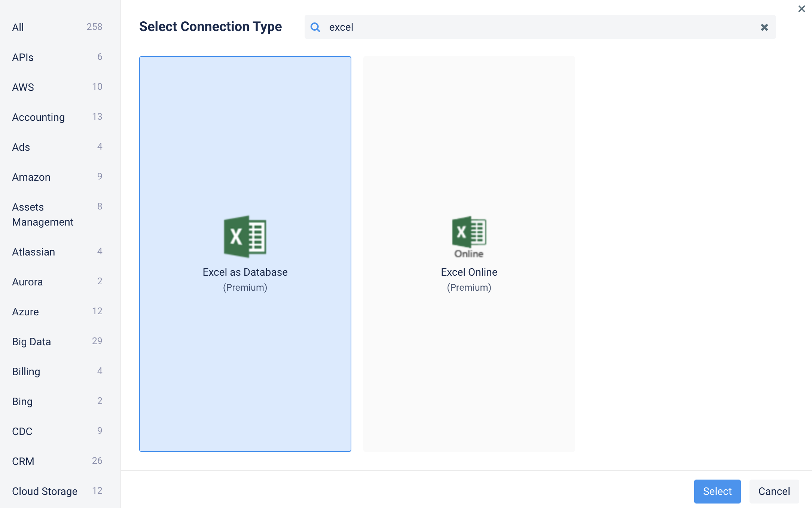Image resolution: width=812 pixels, height=508 pixels.
Task: Click the 26 count next to CRM
Action: [97, 460]
